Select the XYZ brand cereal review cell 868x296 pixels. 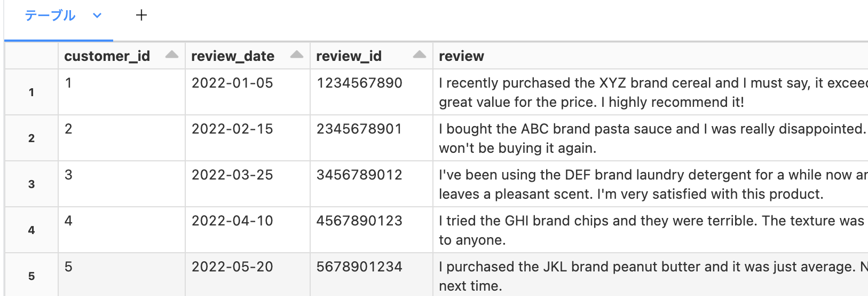[650, 92]
